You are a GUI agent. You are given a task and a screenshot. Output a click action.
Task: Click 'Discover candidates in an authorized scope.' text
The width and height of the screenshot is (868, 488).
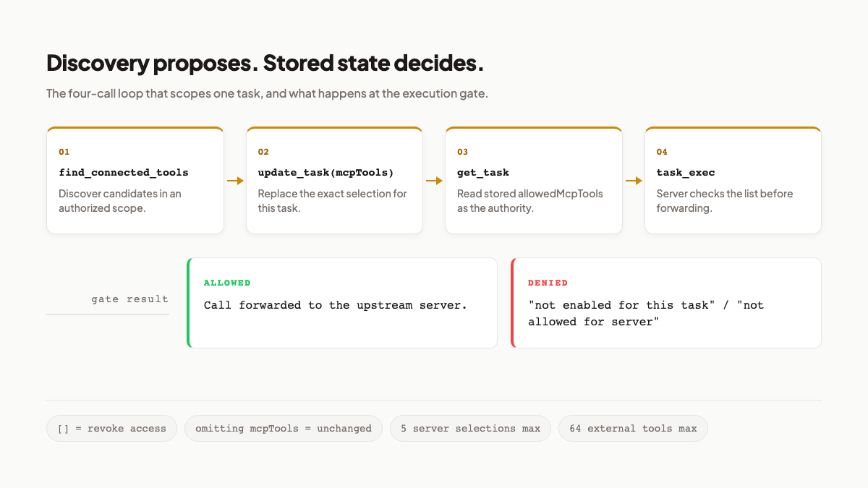click(120, 201)
